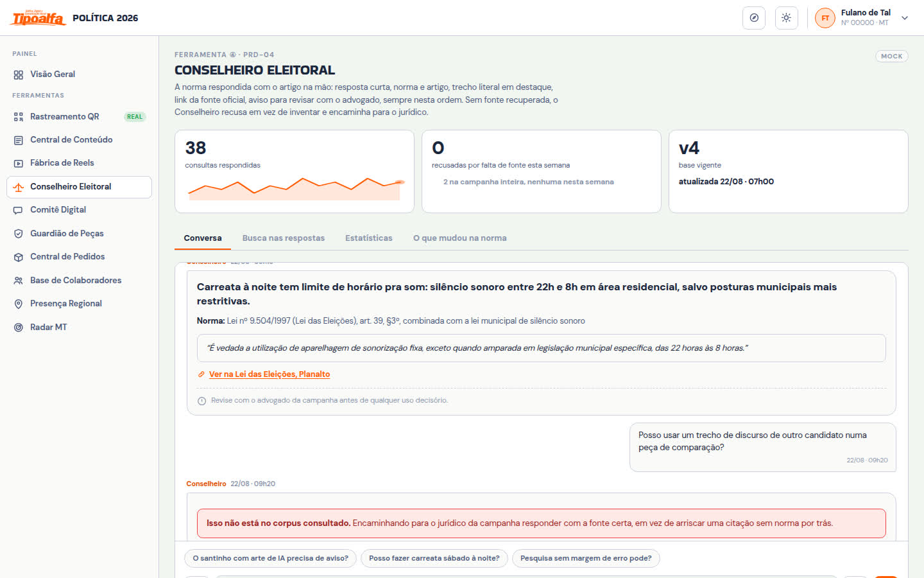Click the Central de Pedidos box icon
Image resolution: width=924 pixels, height=578 pixels.
click(x=19, y=257)
